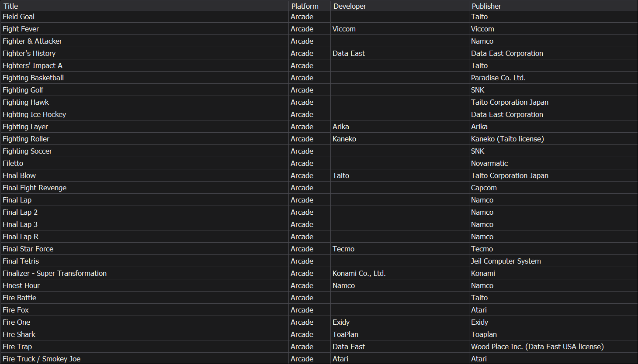Screen dimensions: 638x364
Task: Select Fighter & Attacker title
Action: coord(32,41)
